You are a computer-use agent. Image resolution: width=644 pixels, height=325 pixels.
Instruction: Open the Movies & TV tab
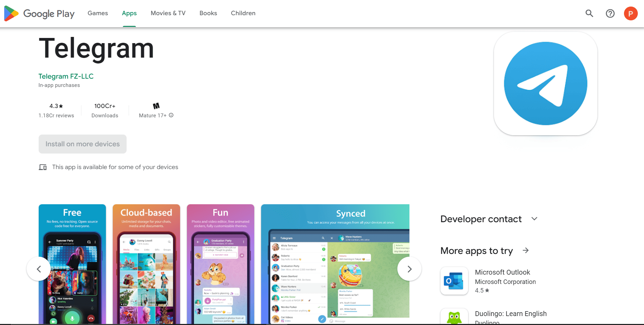pos(168,13)
